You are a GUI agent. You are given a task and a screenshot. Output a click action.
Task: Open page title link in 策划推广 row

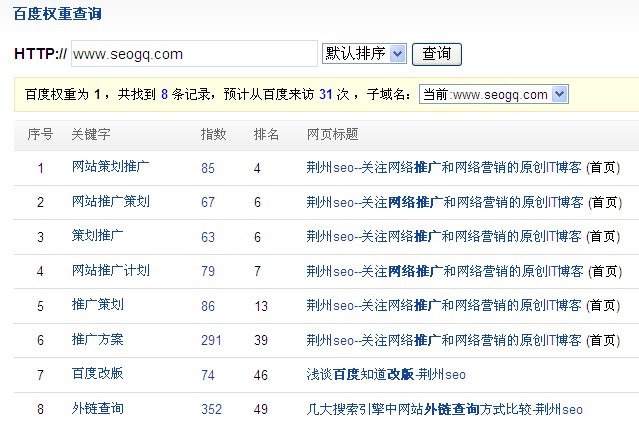[444, 236]
